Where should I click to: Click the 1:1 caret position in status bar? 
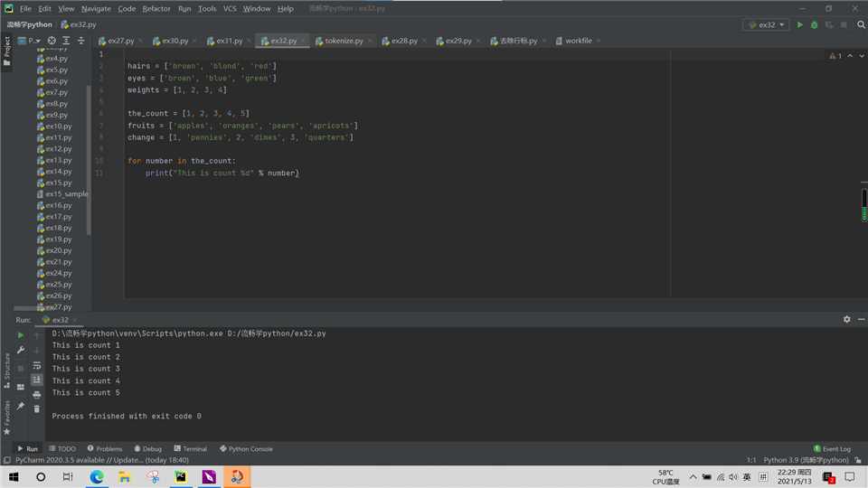(x=751, y=460)
